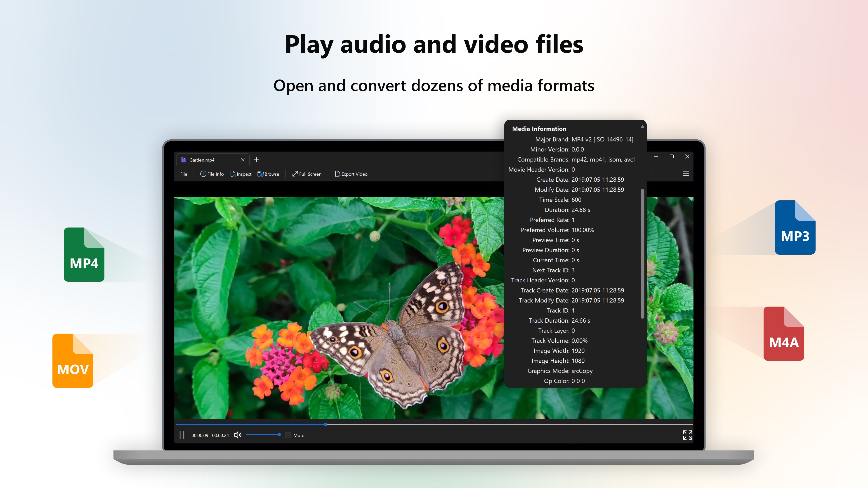Click the Media Information panel scrollbar
The width and height of the screenshot is (868, 488).
click(642, 253)
